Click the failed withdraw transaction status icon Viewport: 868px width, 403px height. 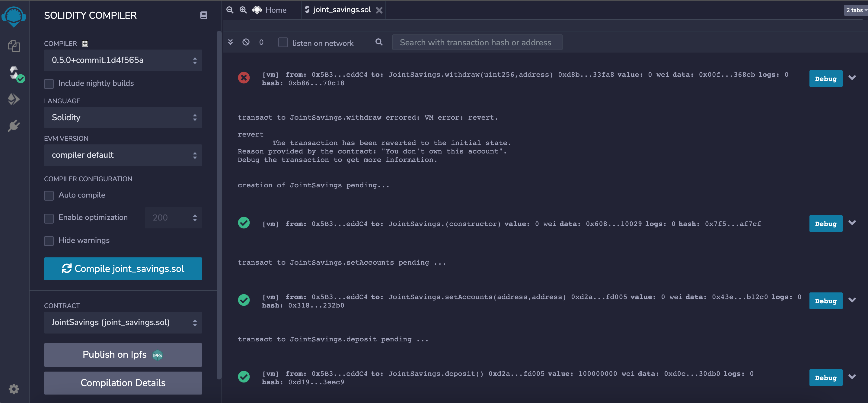pos(244,78)
